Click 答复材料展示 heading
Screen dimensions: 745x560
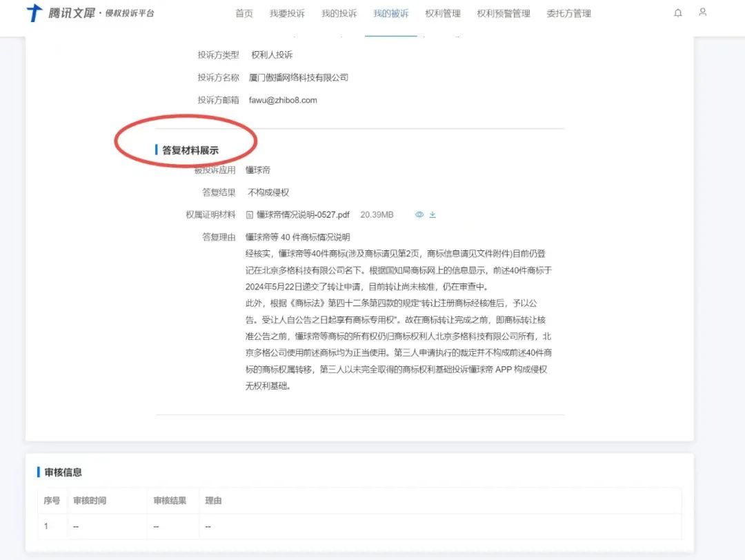click(190, 150)
